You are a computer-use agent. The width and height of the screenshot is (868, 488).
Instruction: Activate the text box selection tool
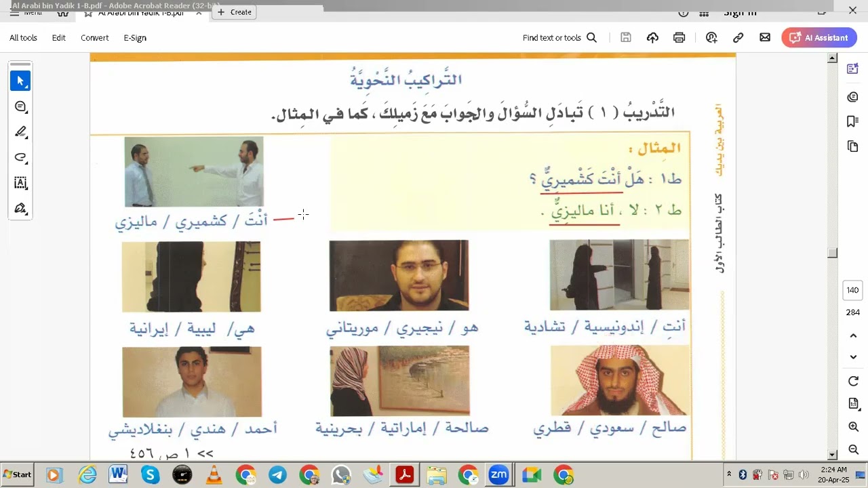(20, 182)
